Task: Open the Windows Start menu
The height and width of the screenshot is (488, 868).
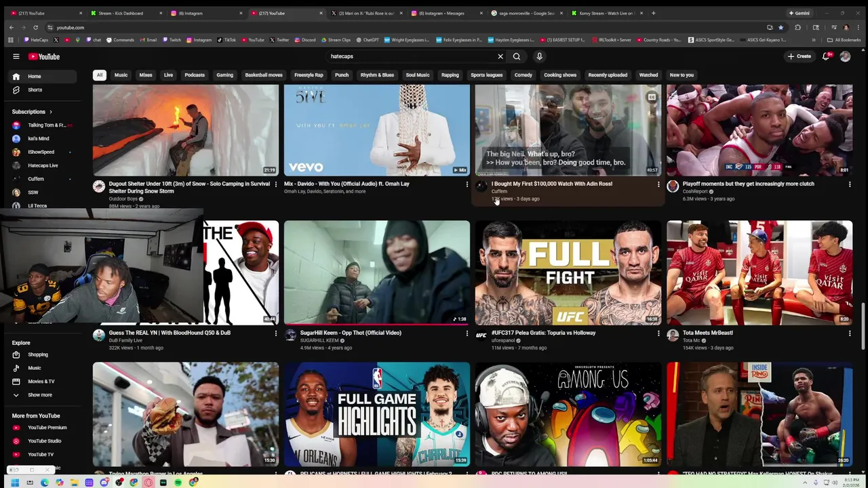Action: click(x=14, y=483)
